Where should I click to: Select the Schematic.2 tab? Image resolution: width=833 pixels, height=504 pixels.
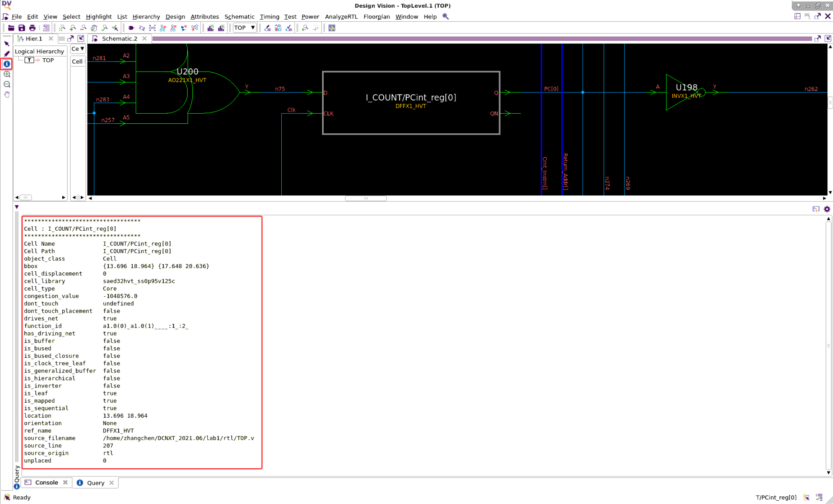pos(119,39)
